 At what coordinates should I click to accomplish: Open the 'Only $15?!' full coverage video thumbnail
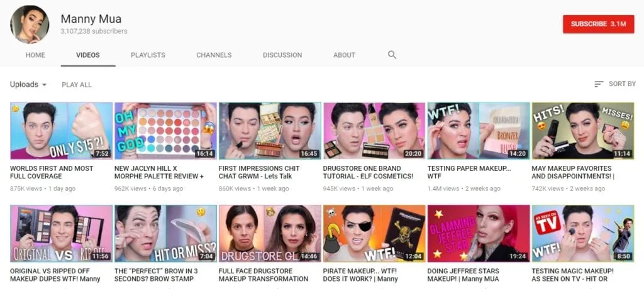coord(61,131)
